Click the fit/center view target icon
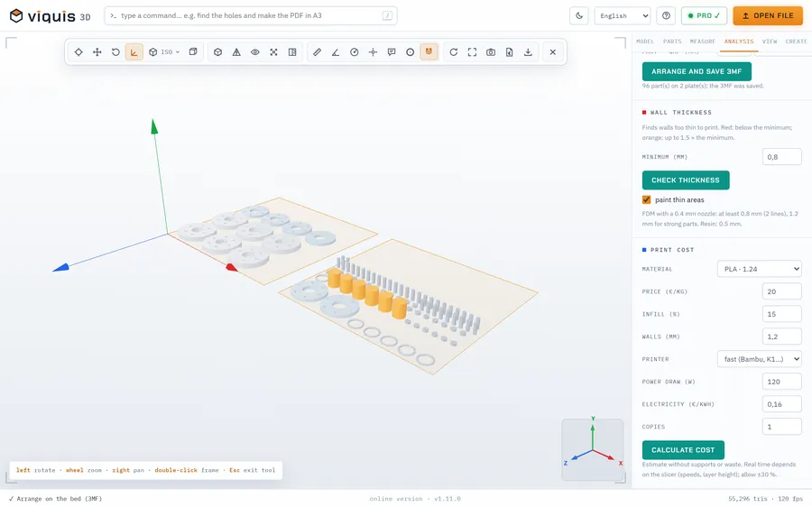 (78, 51)
